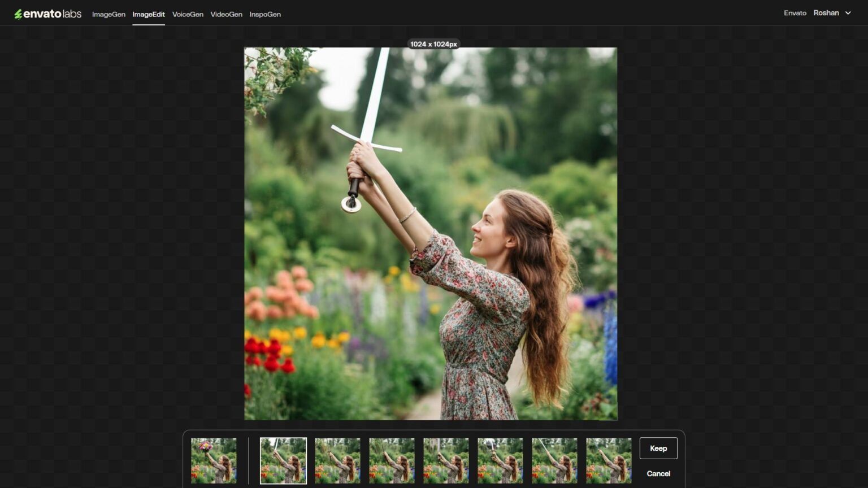Choose the third variation thumbnail
Viewport: 868px width, 488px height.
click(337, 460)
